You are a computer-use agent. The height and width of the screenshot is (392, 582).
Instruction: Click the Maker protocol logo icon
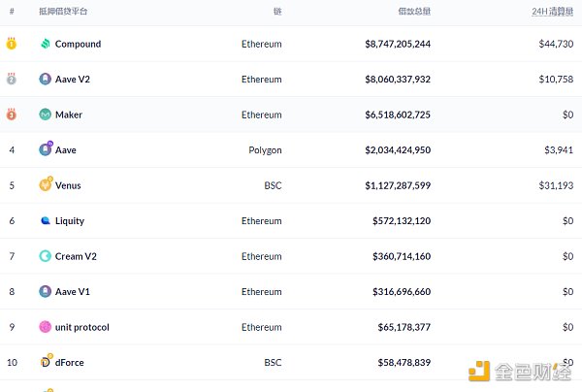(45, 114)
